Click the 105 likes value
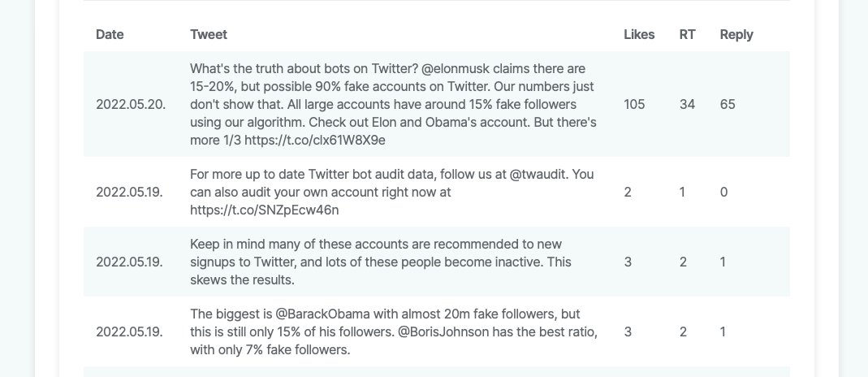The image size is (868, 377). [634, 104]
